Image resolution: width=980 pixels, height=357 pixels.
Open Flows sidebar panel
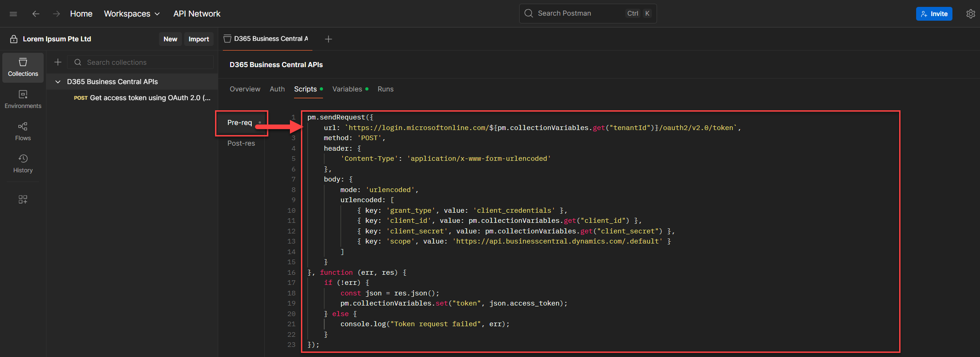click(23, 131)
